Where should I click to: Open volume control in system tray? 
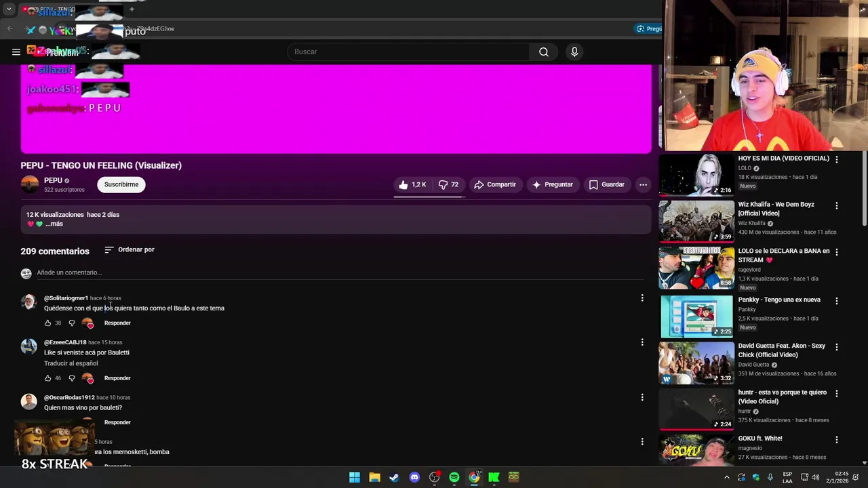tap(815, 477)
